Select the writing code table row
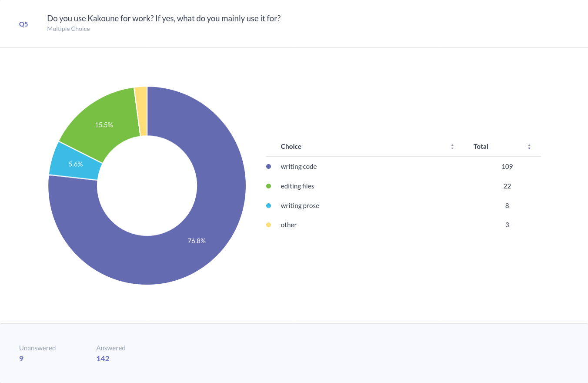 (x=299, y=167)
